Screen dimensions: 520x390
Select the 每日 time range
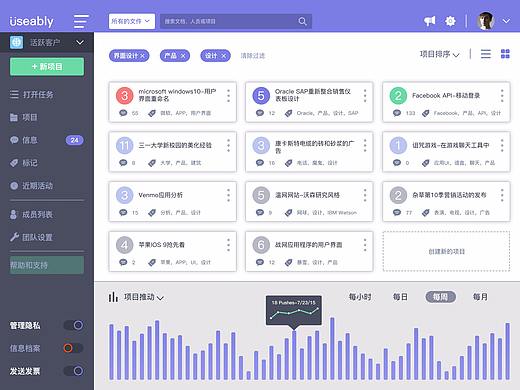pyautogui.click(x=400, y=297)
